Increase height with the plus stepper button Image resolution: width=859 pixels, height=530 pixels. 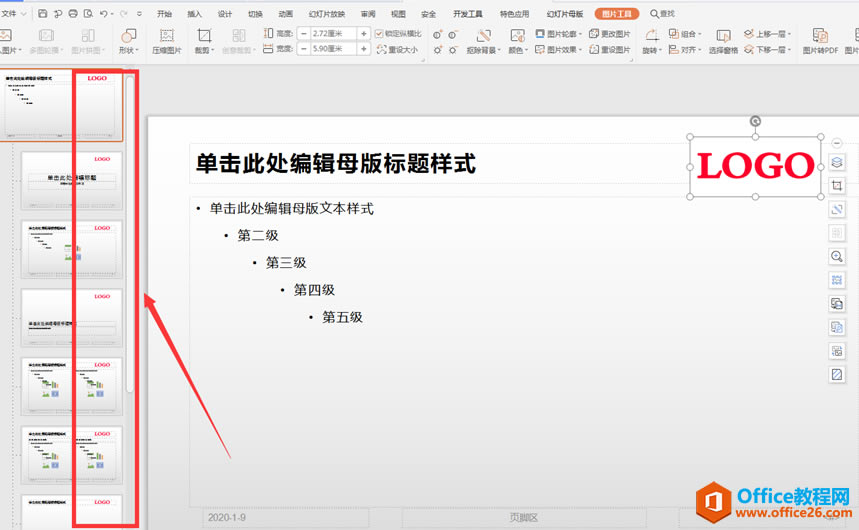(364, 33)
